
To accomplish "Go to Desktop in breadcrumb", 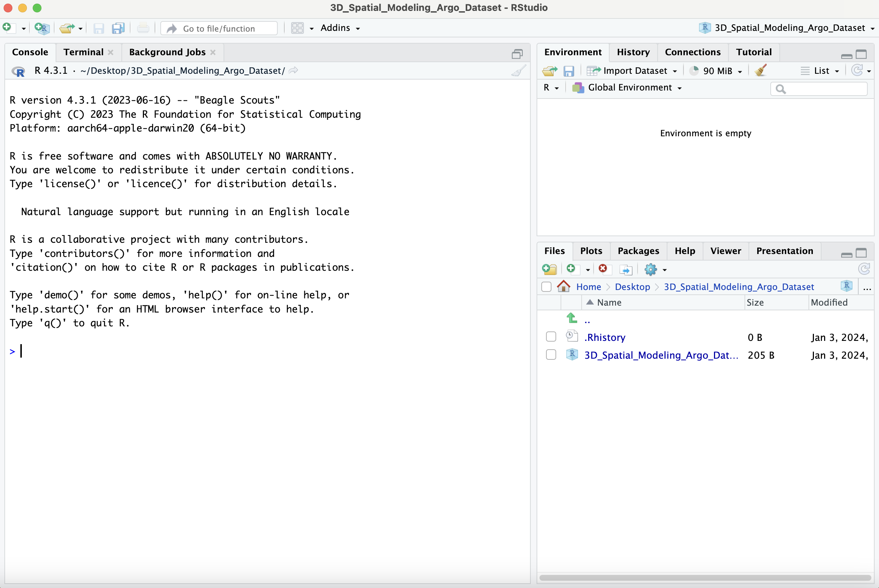I will pyautogui.click(x=632, y=287).
